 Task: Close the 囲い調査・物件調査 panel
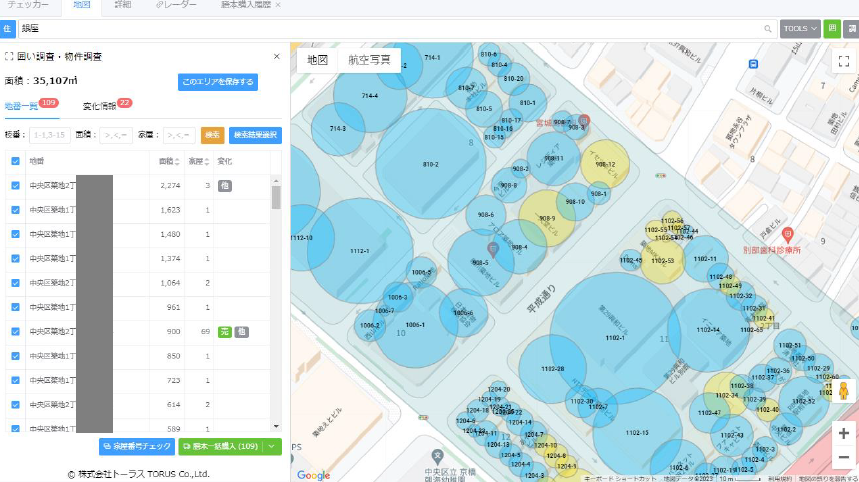point(276,57)
